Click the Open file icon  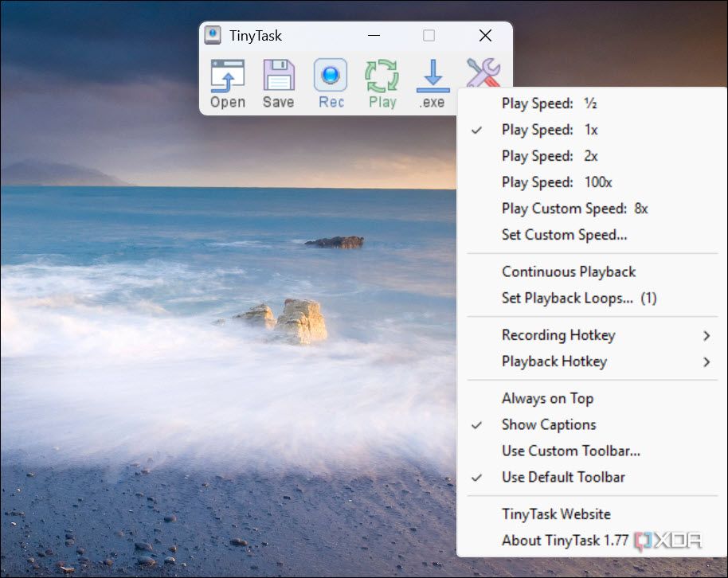[x=228, y=83]
